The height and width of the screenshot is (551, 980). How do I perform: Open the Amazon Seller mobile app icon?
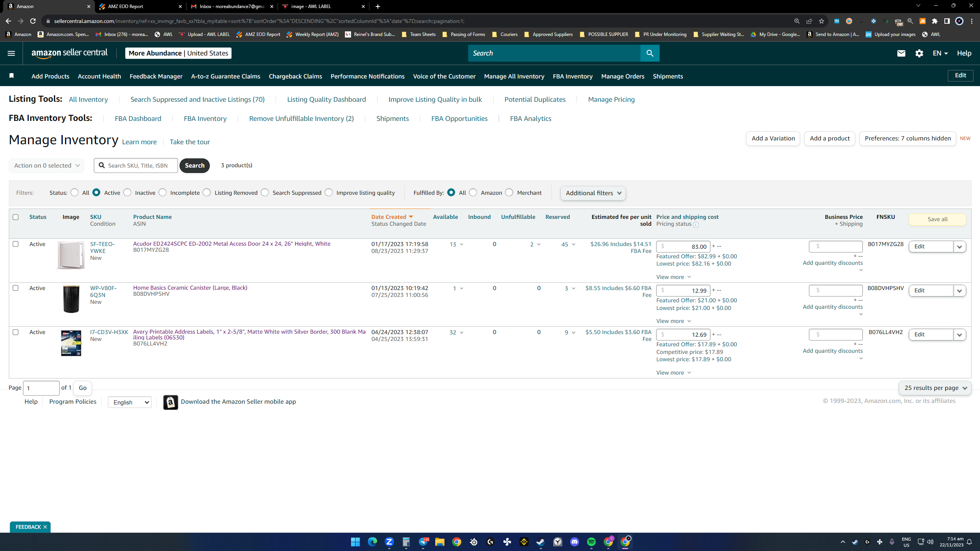click(x=170, y=402)
